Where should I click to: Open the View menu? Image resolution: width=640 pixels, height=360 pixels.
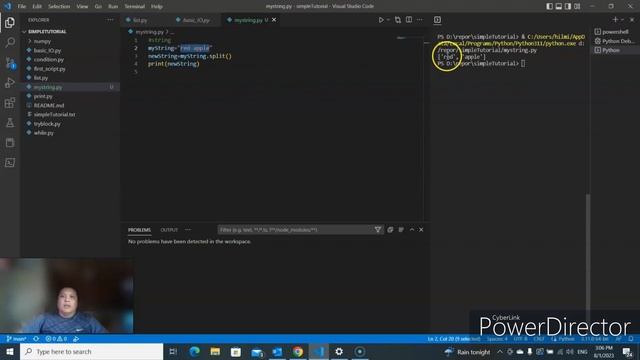pos(82,7)
